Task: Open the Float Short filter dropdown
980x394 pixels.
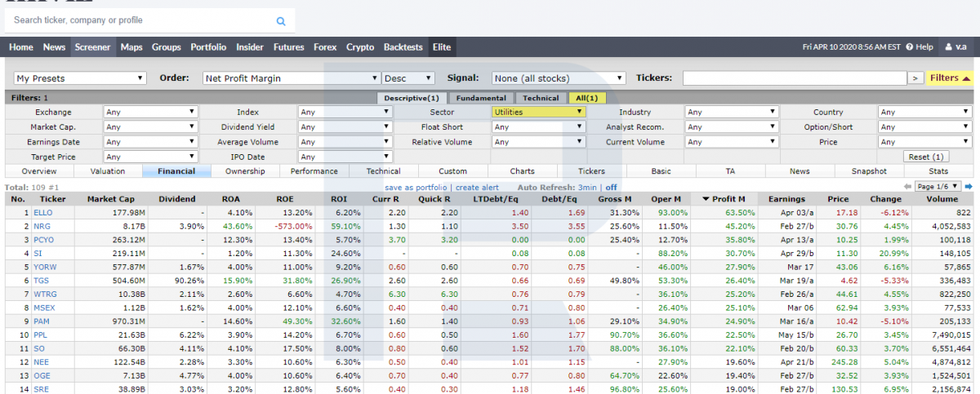Action: click(538, 127)
